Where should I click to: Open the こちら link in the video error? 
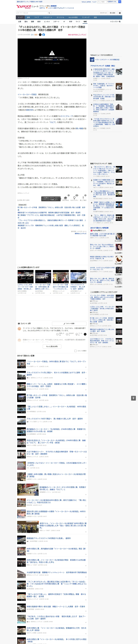point(55,60)
